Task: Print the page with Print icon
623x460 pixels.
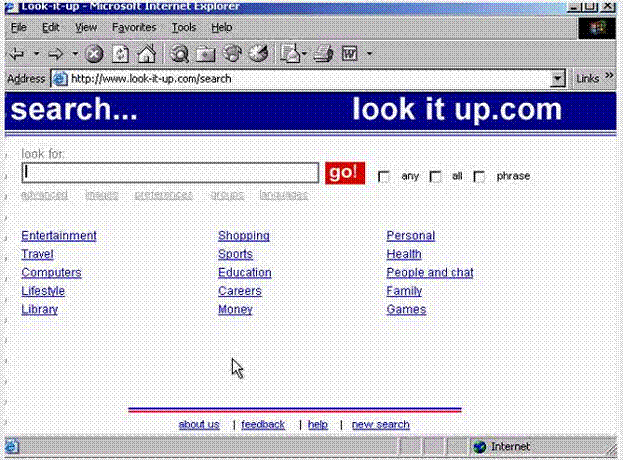Action: 323,54
